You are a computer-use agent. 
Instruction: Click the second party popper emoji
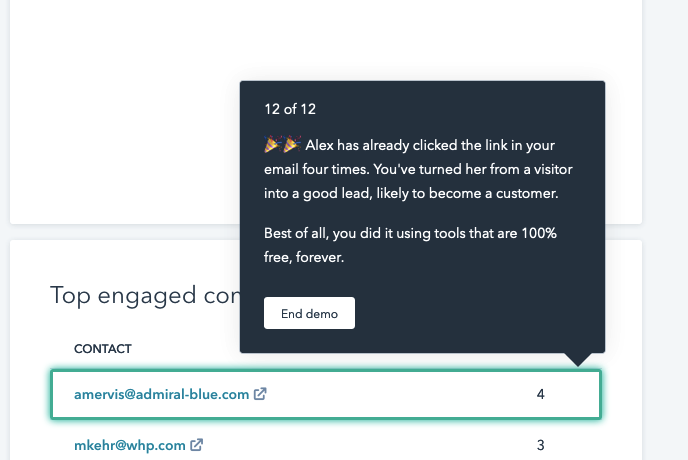291,145
